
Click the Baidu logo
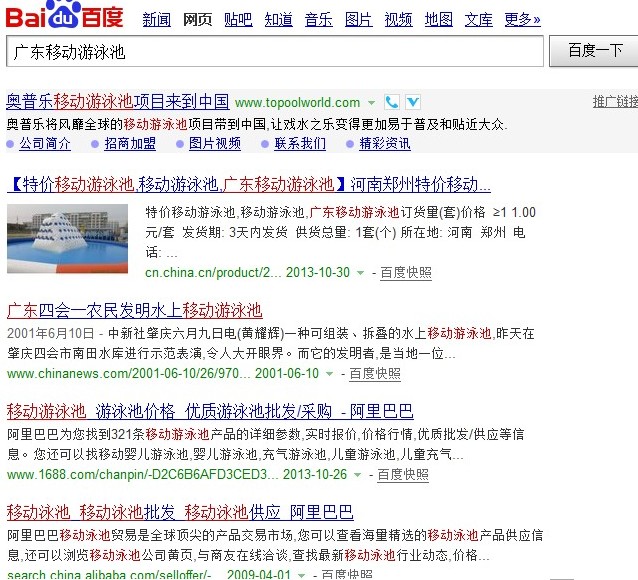click(x=65, y=17)
